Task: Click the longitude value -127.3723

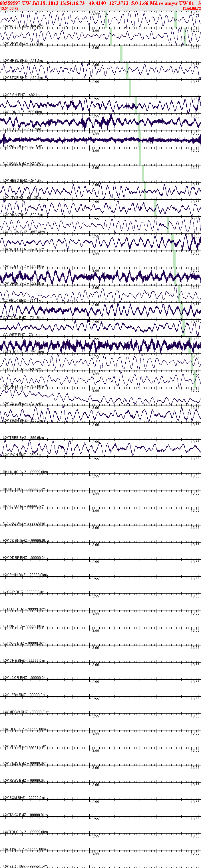Action: pyautogui.click(x=118, y=3)
